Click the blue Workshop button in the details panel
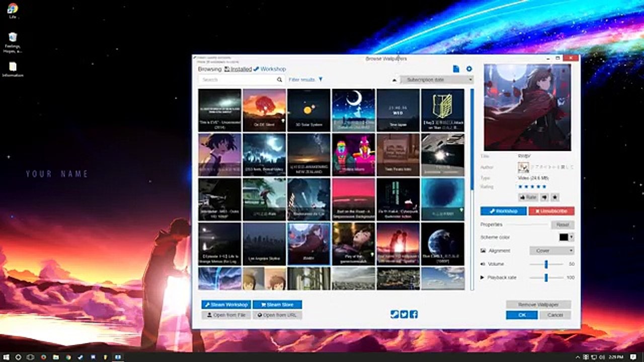This screenshot has width=644, height=362. [504, 211]
